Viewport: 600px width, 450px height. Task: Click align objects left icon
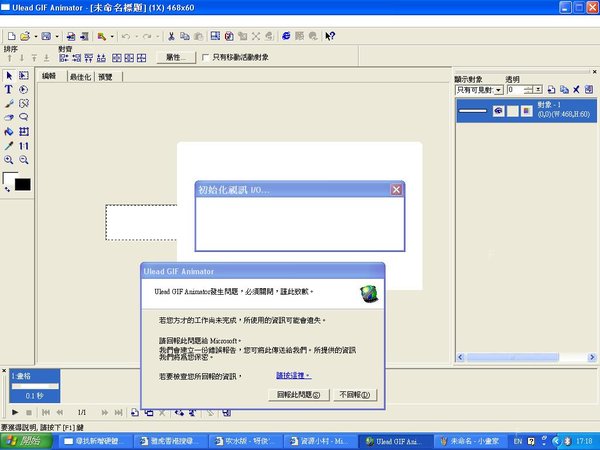click(x=64, y=58)
